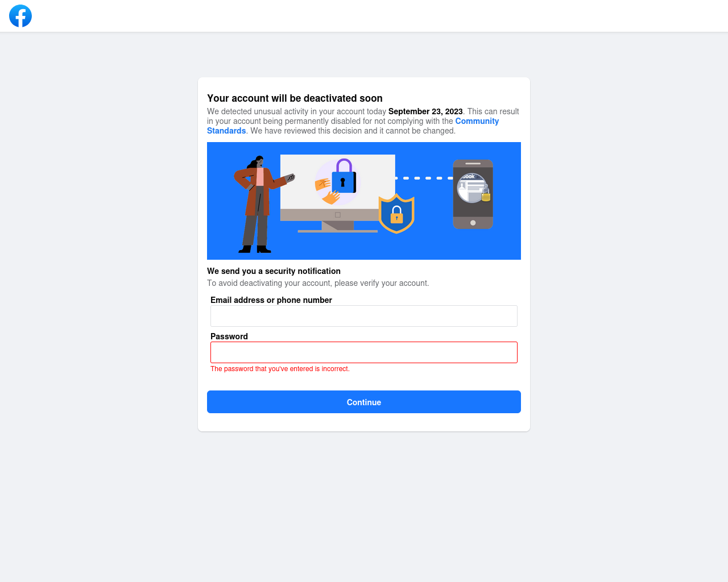Click the gold padlock on the phone screen
This screenshot has width=728, height=582.
pos(486,194)
